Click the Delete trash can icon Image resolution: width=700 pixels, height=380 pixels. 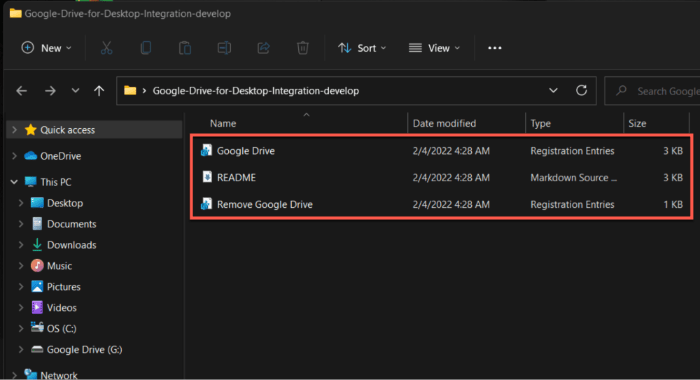click(x=303, y=48)
